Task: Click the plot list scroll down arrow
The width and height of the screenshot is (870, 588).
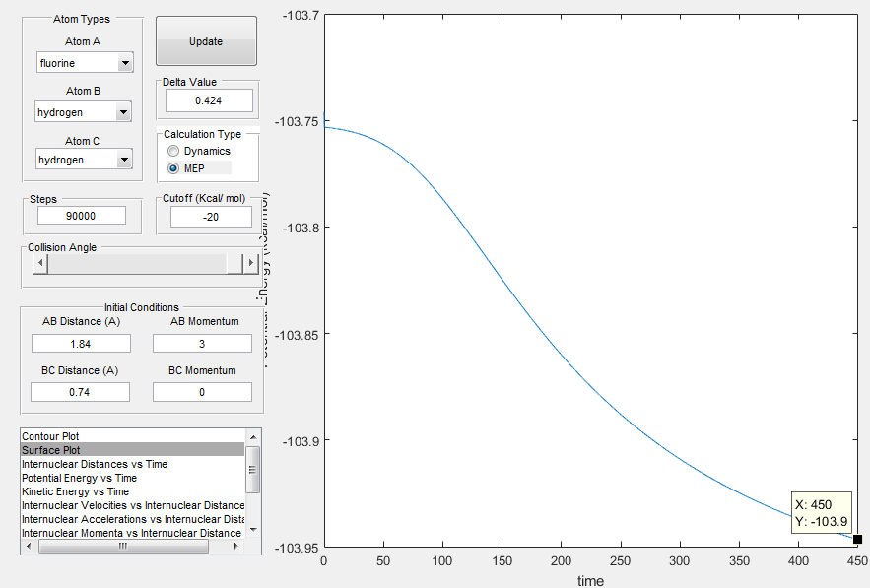Action: coord(253,530)
